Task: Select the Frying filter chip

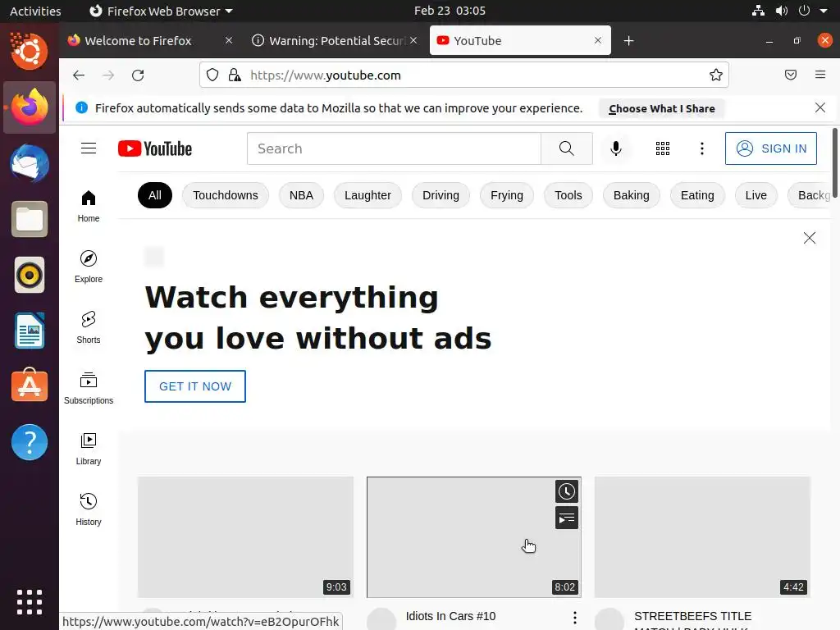Action: pos(507,195)
